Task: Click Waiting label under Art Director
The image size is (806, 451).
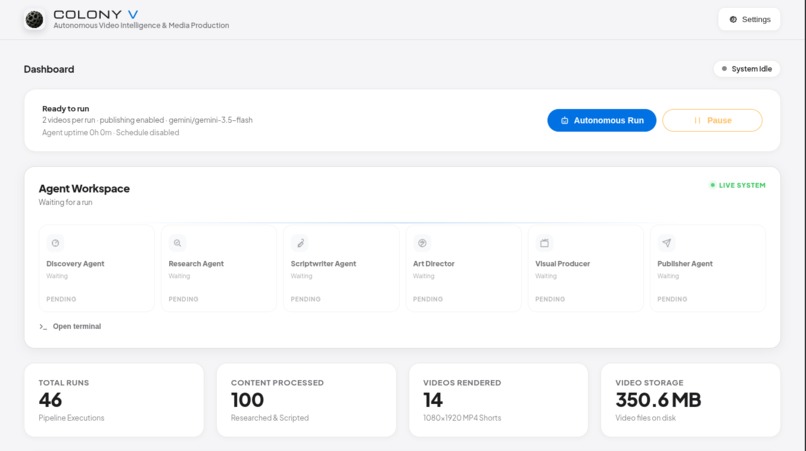Action: (424, 276)
